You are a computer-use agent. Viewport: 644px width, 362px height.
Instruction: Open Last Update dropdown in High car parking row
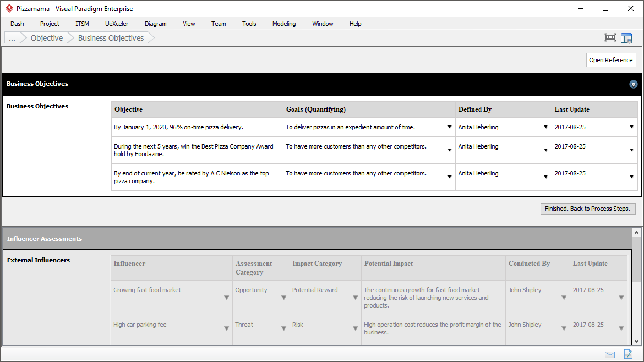pos(621,328)
